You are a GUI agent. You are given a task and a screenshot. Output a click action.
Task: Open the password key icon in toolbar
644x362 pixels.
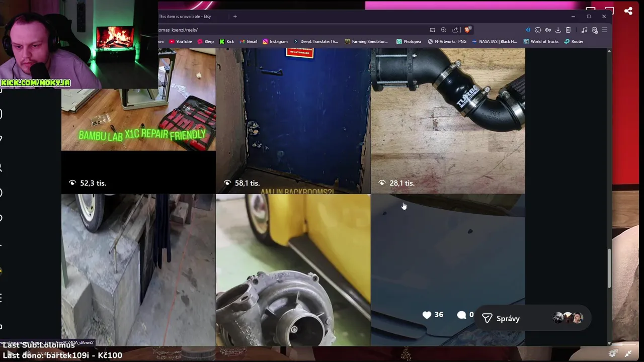tap(548, 30)
